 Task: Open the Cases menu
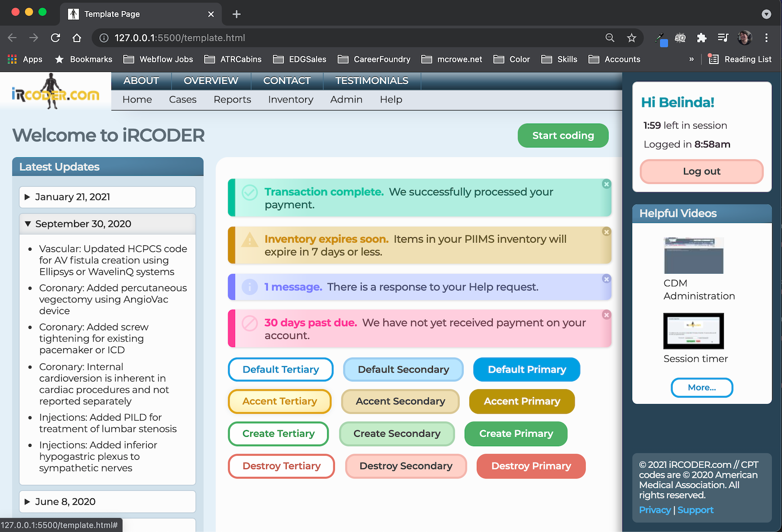[183, 100]
